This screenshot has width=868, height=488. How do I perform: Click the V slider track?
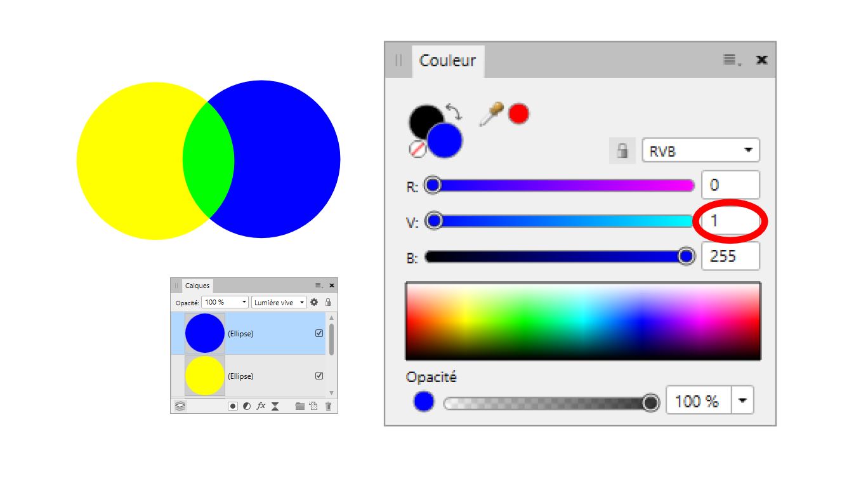point(560,221)
